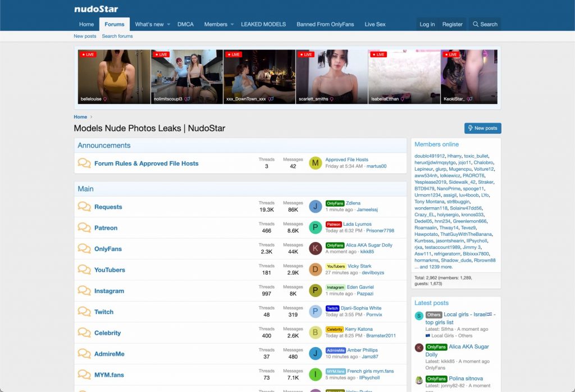
Task: Open the yellow M avatar beside martus00
Action: click(x=316, y=163)
